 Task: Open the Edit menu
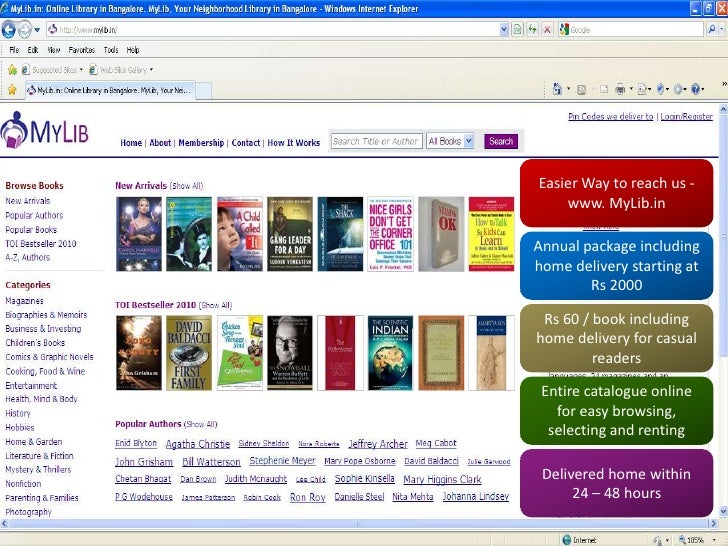(32, 50)
